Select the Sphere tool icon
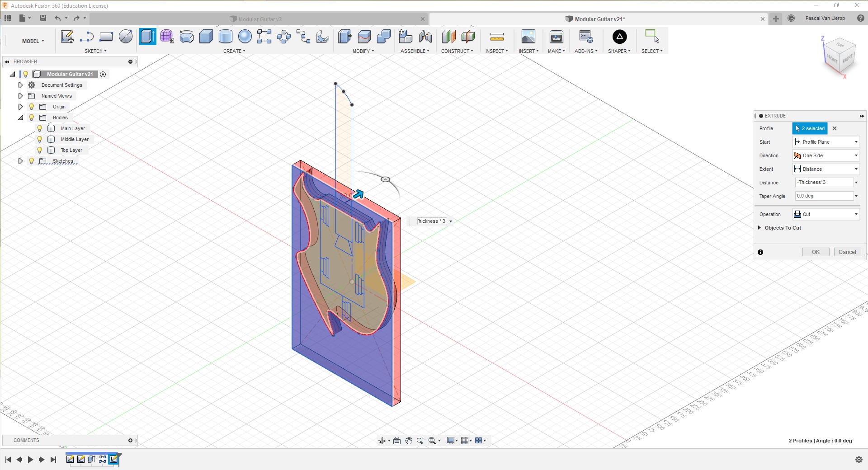868x470 pixels. click(x=245, y=37)
